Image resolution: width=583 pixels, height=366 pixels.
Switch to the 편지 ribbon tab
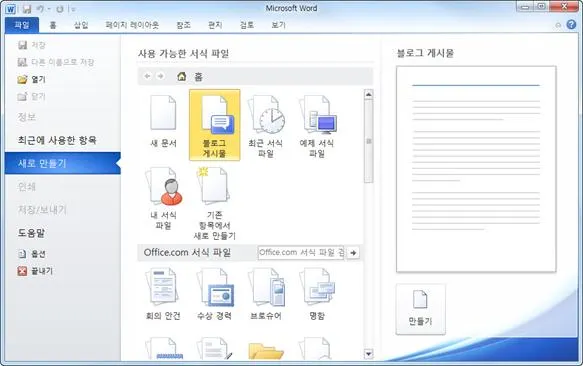(215, 25)
